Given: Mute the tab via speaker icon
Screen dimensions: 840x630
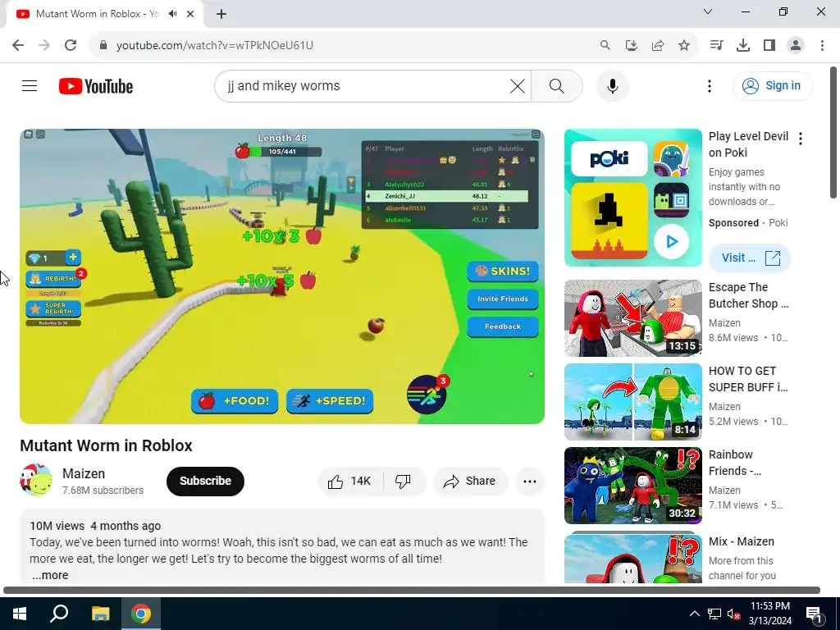Looking at the screenshot, I should [x=172, y=14].
